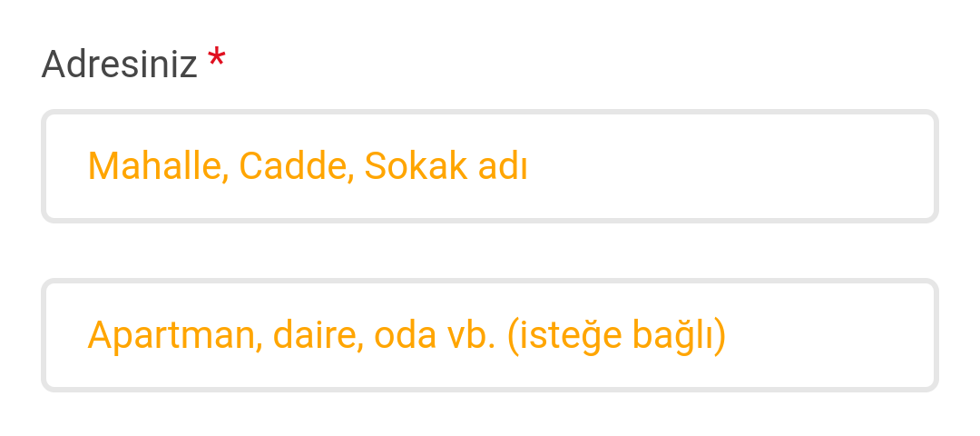980x436 pixels.
Task: Click the red required asterisk beside Adresiniz
Action: coord(216,62)
